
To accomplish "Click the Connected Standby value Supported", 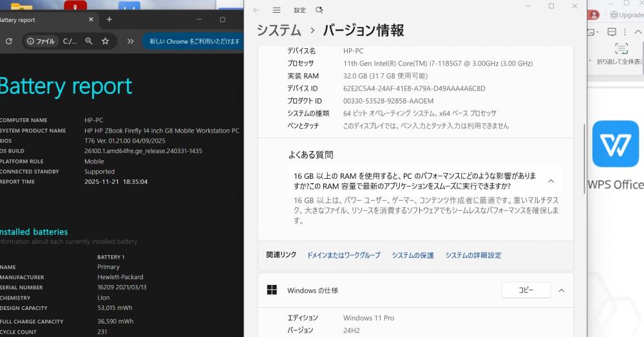I will (x=99, y=171).
